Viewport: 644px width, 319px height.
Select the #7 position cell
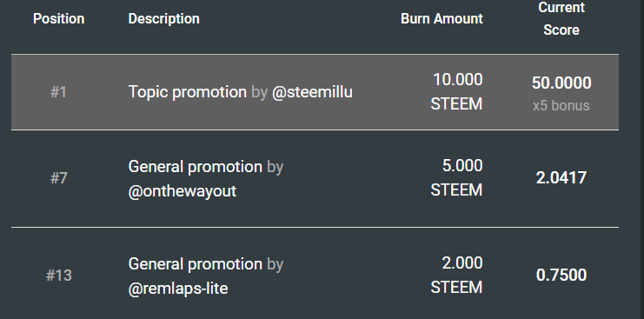pos(59,178)
